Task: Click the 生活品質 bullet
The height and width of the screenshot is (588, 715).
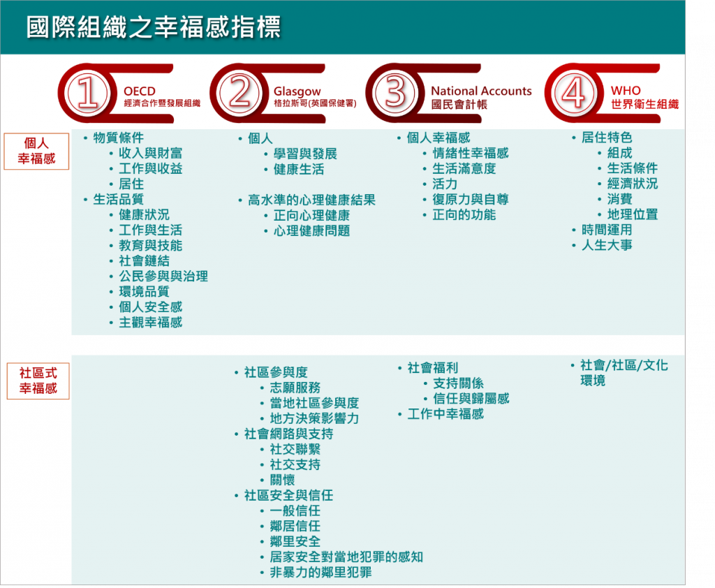Action: coord(119,199)
